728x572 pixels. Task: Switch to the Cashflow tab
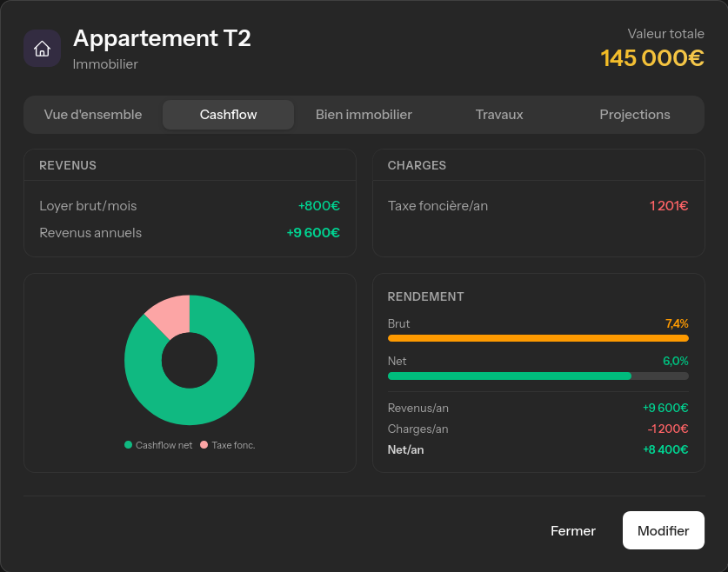[x=228, y=114]
